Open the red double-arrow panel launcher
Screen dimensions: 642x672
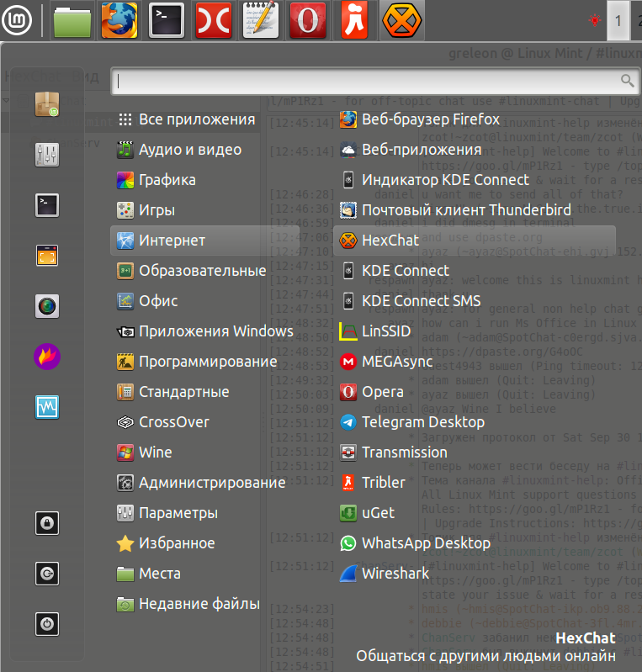click(x=214, y=20)
